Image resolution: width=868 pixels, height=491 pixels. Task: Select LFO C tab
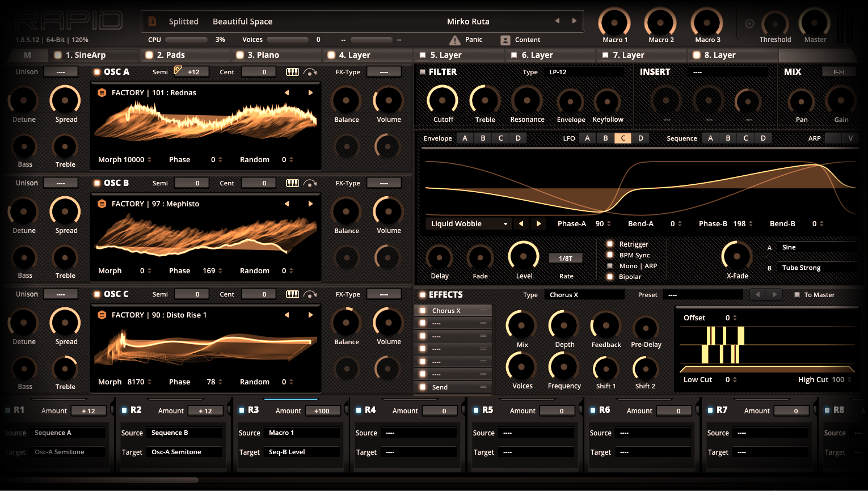point(623,138)
